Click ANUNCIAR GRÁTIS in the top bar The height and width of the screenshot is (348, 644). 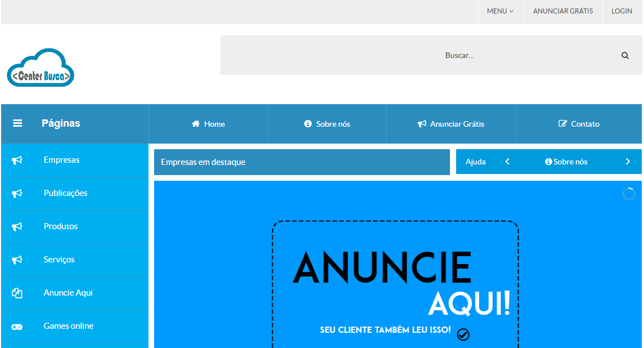point(563,11)
